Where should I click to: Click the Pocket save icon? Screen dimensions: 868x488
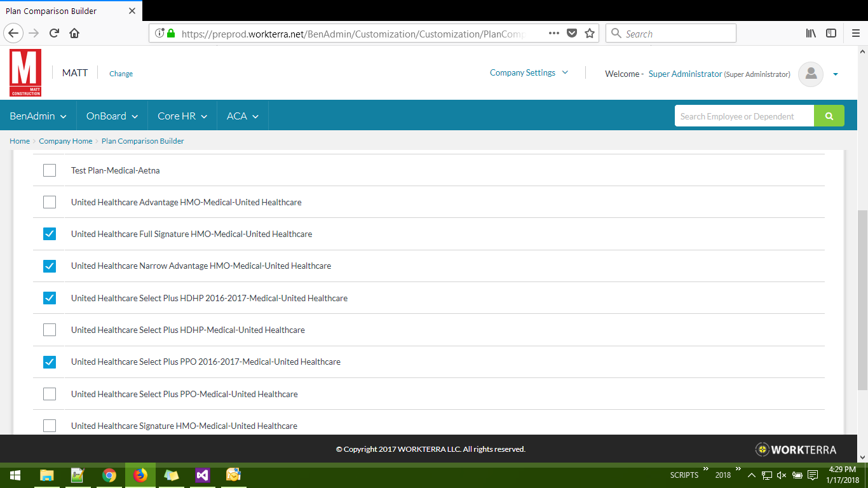click(571, 33)
